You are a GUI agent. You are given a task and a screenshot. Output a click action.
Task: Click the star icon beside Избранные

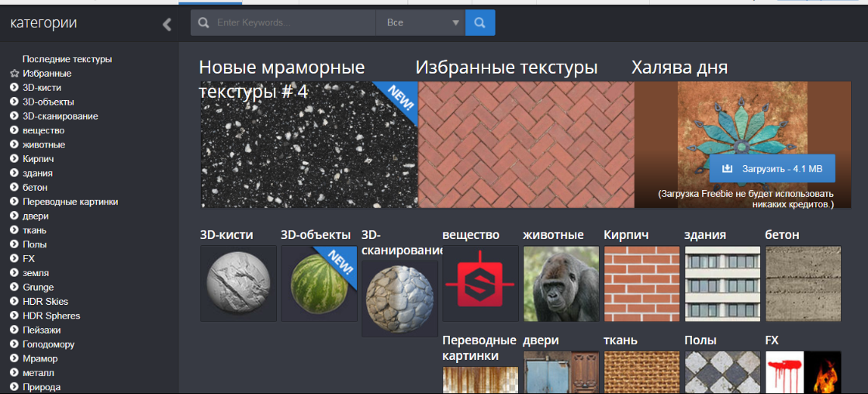[15, 74]
